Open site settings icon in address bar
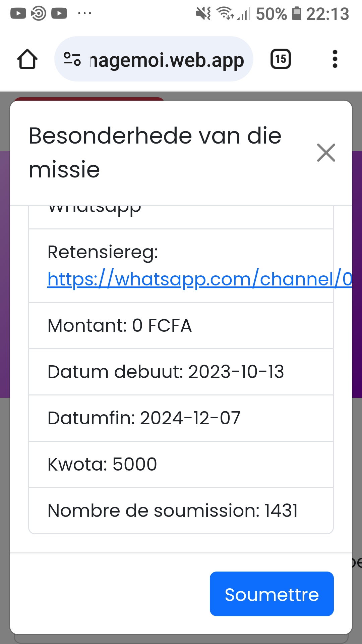 [x=72, y=59]
